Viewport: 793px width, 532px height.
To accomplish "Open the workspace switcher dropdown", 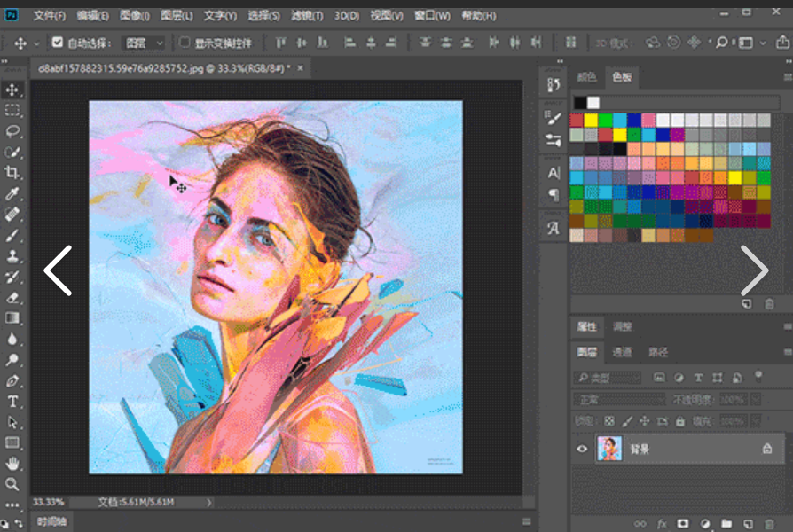I will tap(750, 43).
